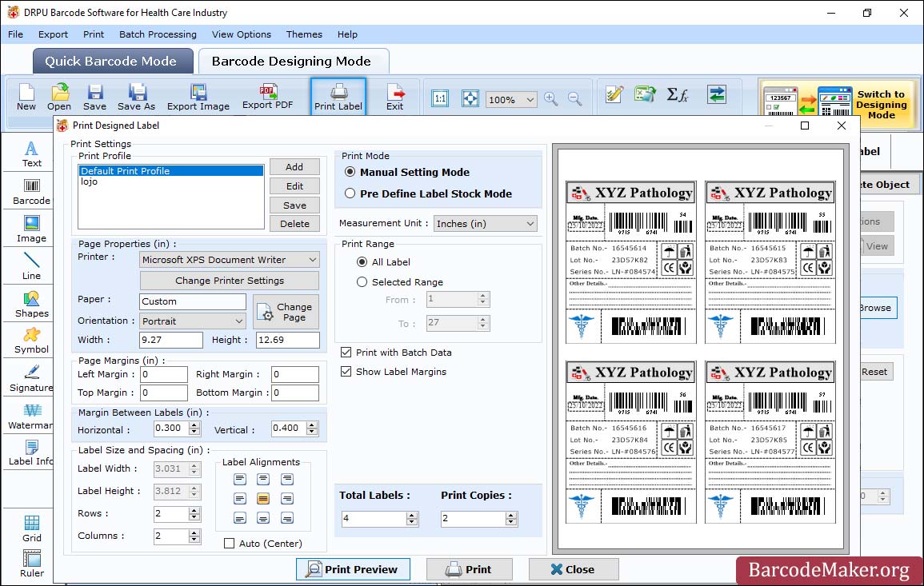Open the formula (Σfx) tool

(x=678, y=94)
